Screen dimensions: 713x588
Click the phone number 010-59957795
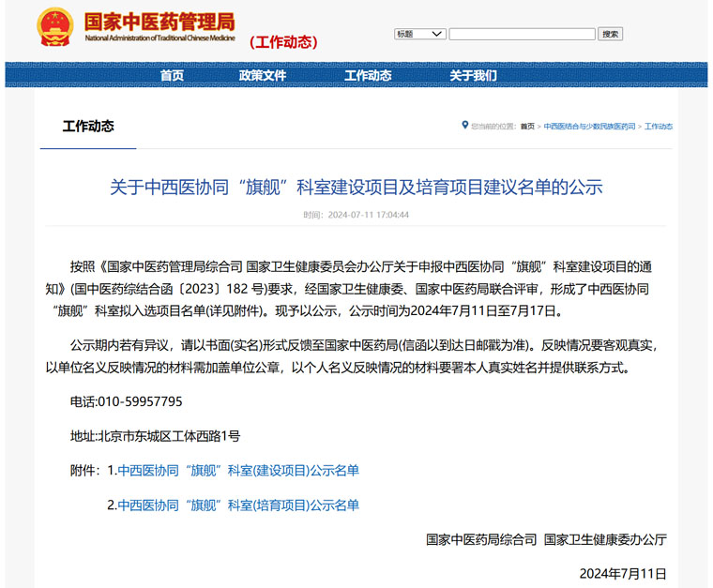click(x=140, y=401)
